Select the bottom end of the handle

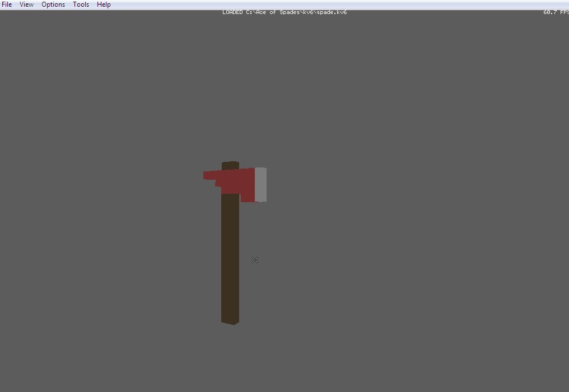230,321
